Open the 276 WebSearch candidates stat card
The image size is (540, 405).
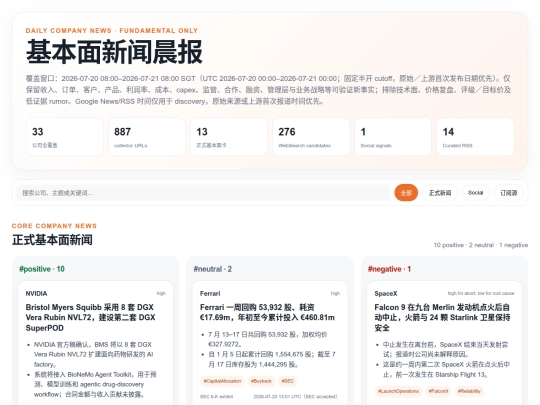(311, 137)
